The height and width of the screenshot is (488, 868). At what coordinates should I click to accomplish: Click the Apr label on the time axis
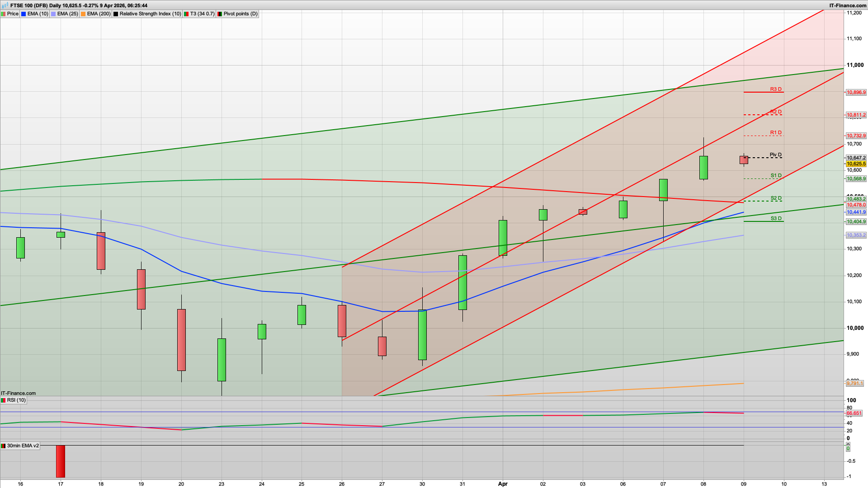(x=503, y=483)
